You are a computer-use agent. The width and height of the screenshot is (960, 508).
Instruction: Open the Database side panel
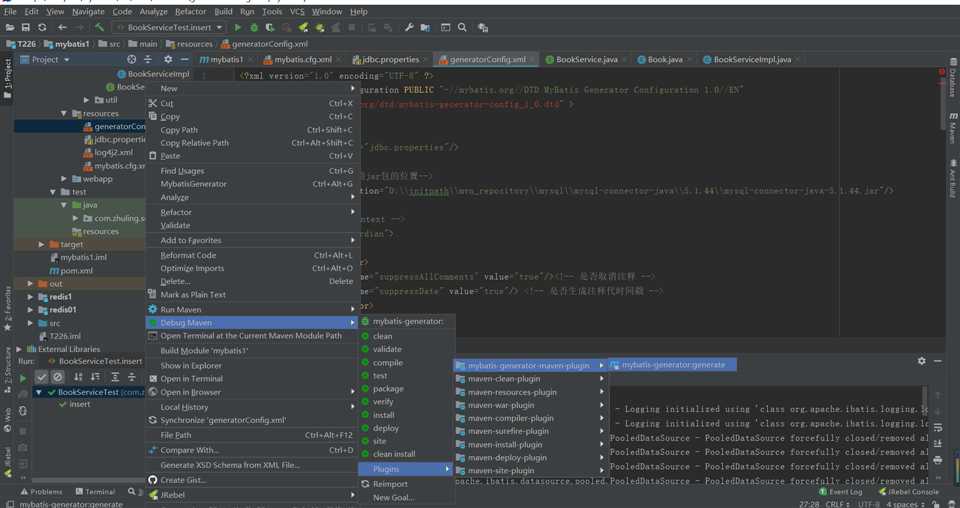(x=953, y=78)
